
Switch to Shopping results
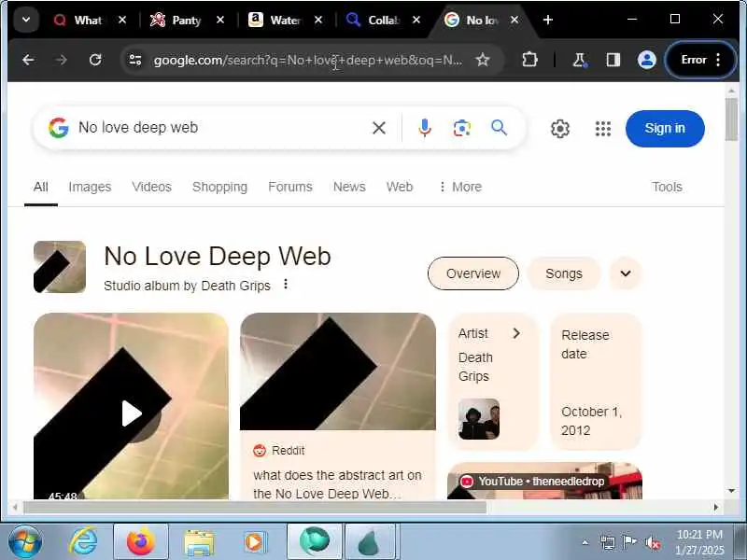pos(219,187)
